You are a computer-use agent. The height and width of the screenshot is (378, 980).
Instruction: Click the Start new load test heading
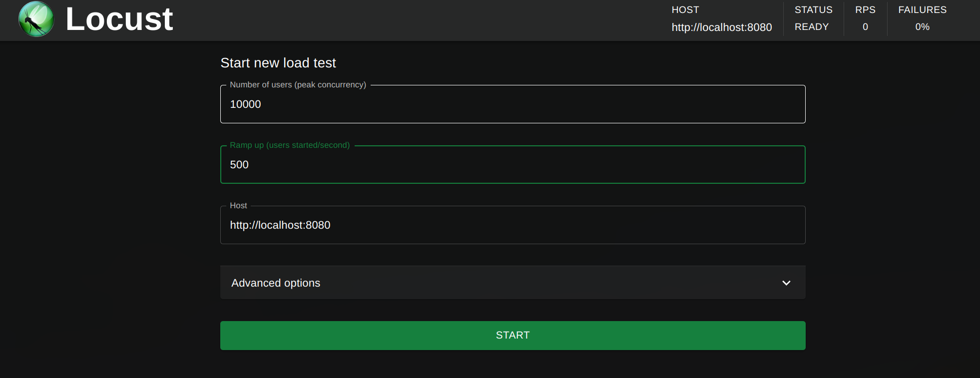coord(278,63)
